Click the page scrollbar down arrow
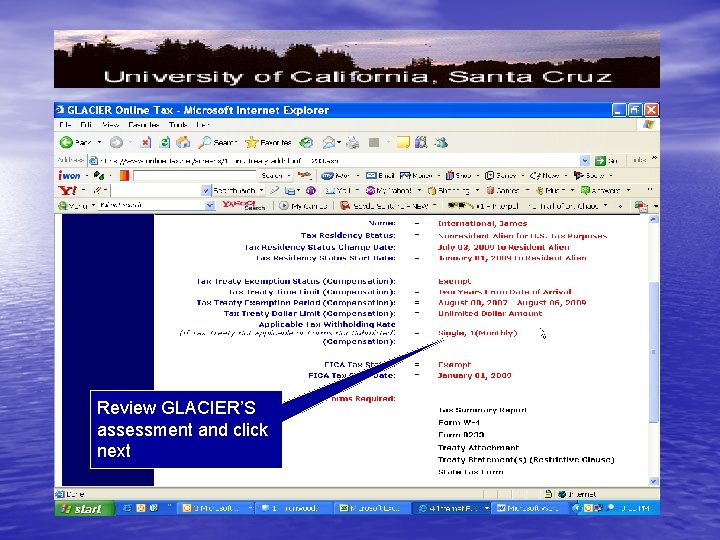This screenshot has height=540, width=720. pyautogui.click(x=653, y=481)
